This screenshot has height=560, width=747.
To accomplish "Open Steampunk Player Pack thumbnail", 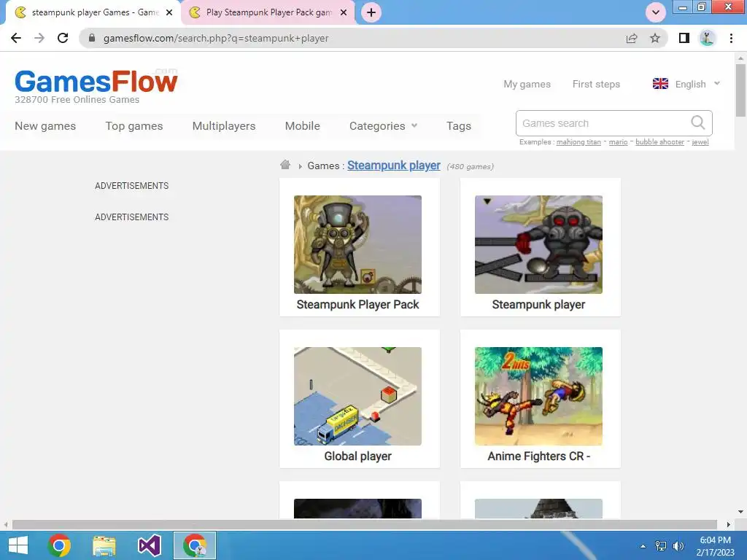I will tap(357, 244).
